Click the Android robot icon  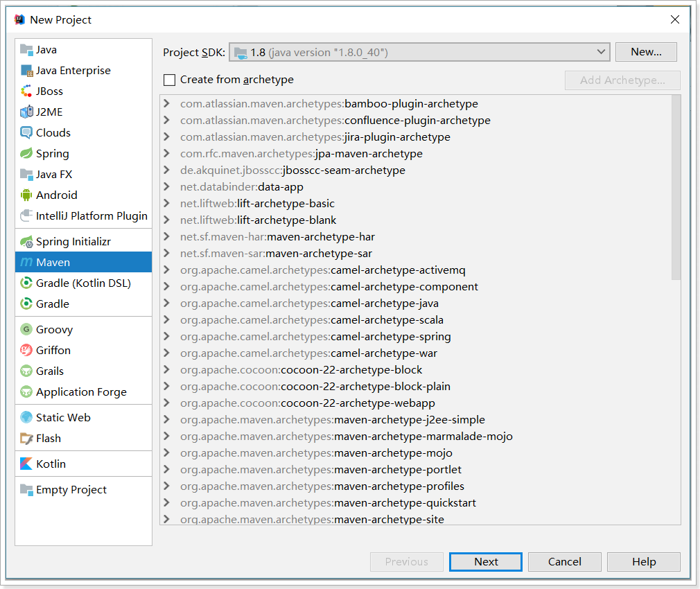click(x=26, y=195)
